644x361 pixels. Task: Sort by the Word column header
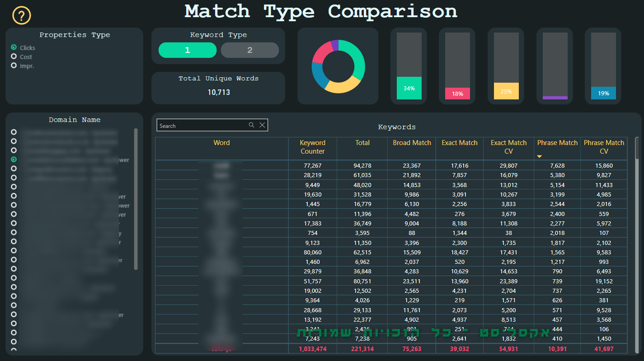pos(221,143)
